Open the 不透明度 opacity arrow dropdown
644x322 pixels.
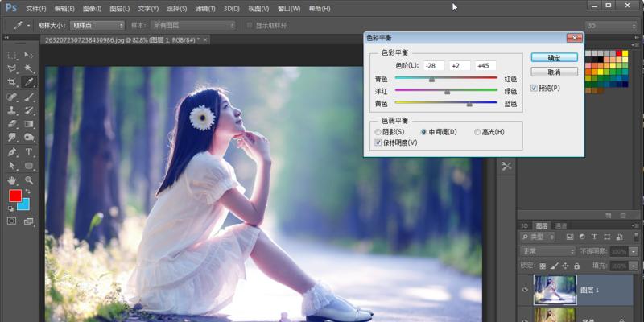click(634, 251)
